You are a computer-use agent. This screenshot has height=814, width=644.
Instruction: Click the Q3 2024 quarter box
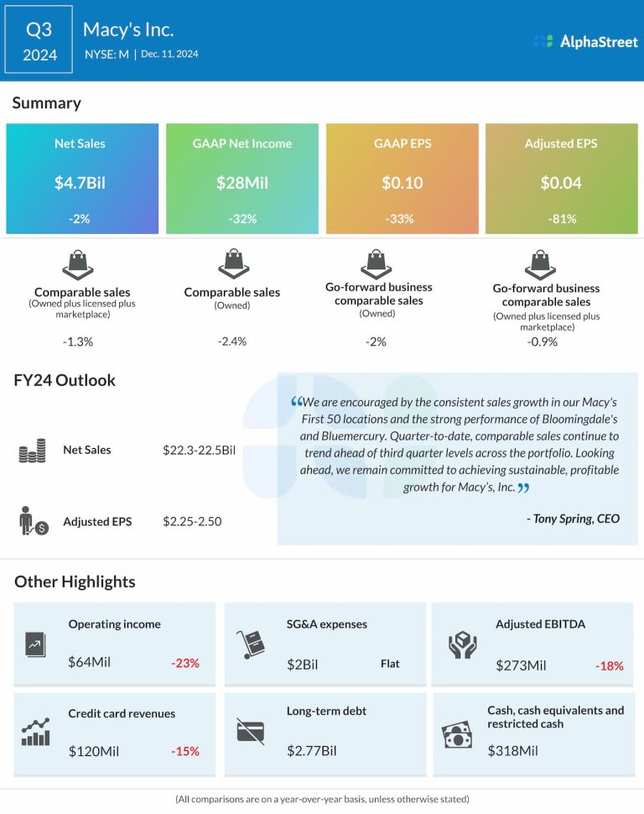point(39,40)
